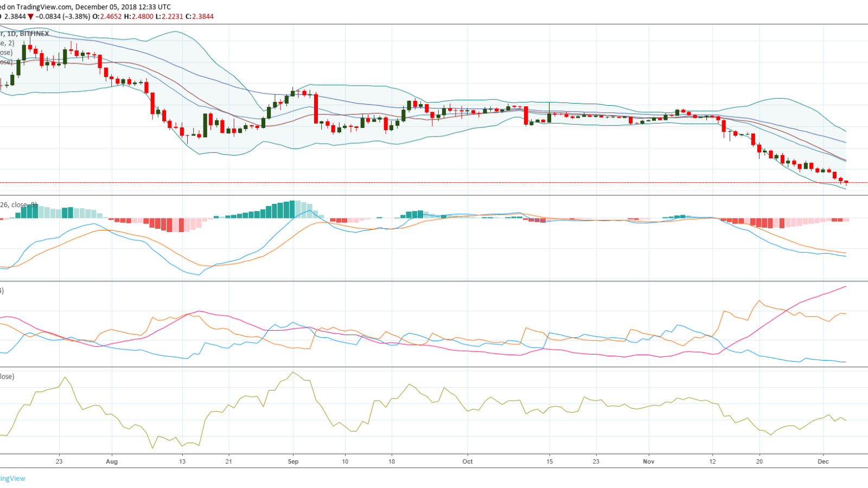This screenshot has height=488, width=868.
Task: Click the '23' date label between 15 and Nov
Action: click(x=596, y=462)
